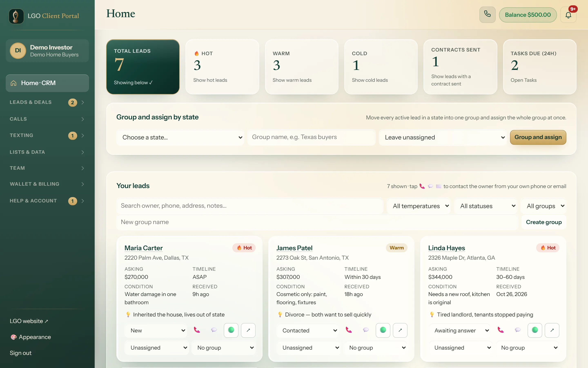The image size is (588, 368).
Task: Open the All statuses filter
Action: [x=486, y=206]
